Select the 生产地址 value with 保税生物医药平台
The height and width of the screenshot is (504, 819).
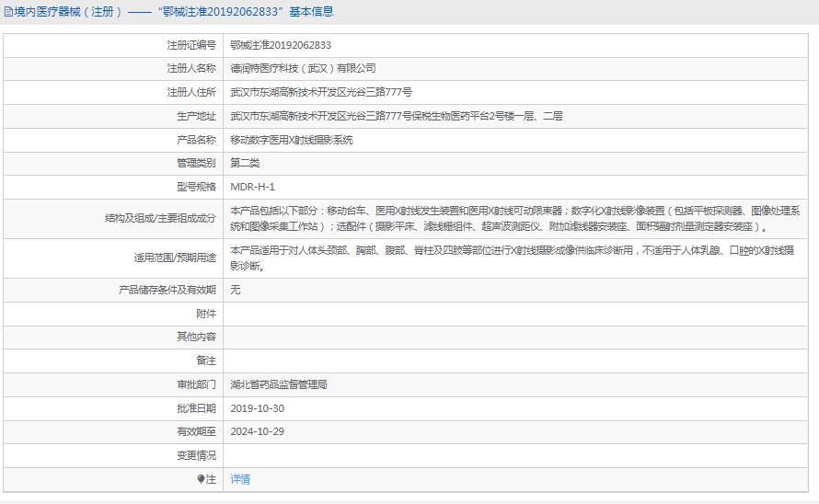click(397, 116)
